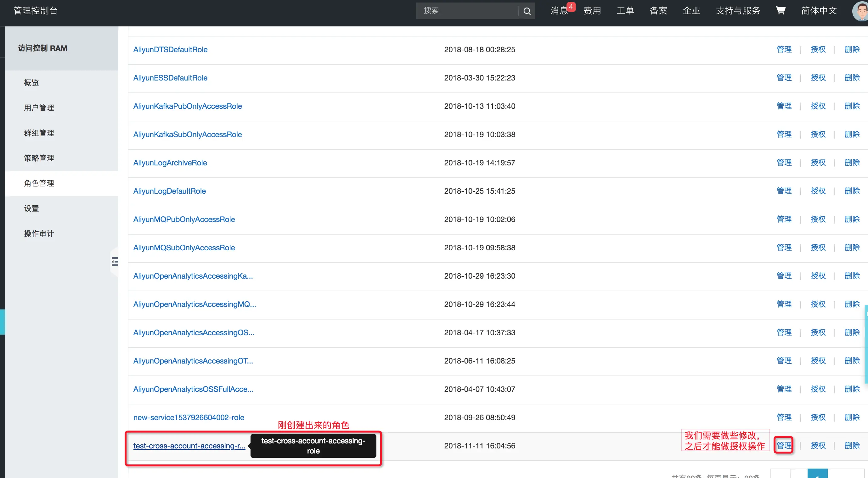This screenshot has height=478, width=868.
Task: Click the user avatar icon
Action: [860, 11]
